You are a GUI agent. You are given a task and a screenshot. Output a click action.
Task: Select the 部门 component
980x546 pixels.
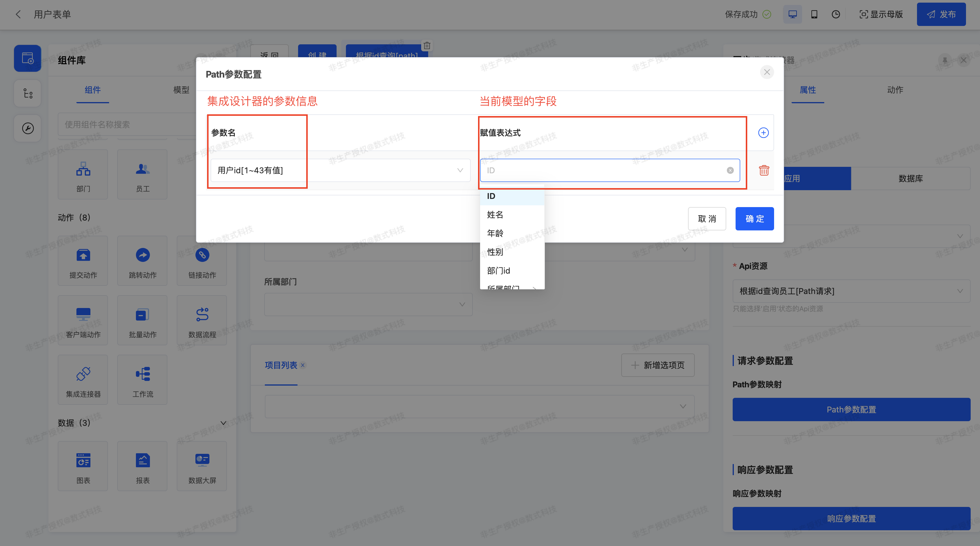tap(83, 174)
